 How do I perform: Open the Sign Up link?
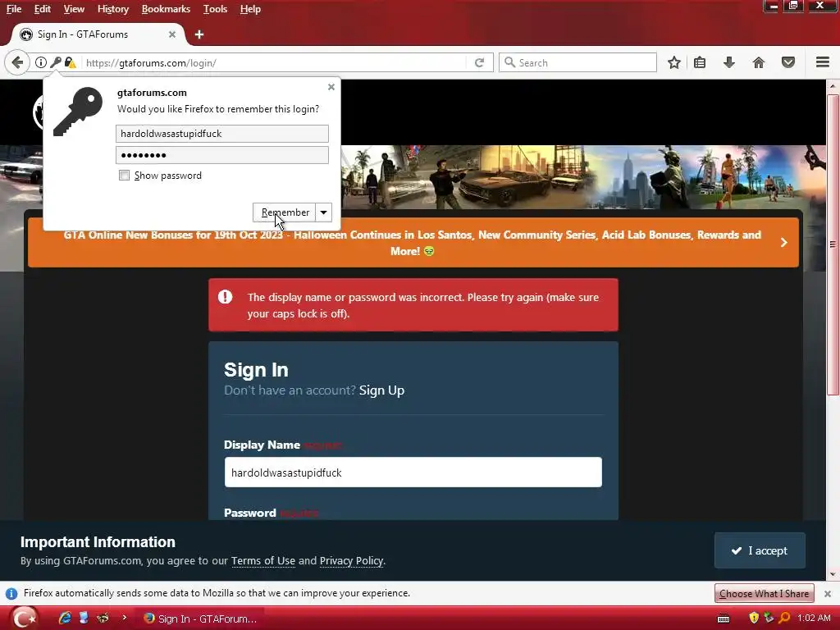coord(381,390)
